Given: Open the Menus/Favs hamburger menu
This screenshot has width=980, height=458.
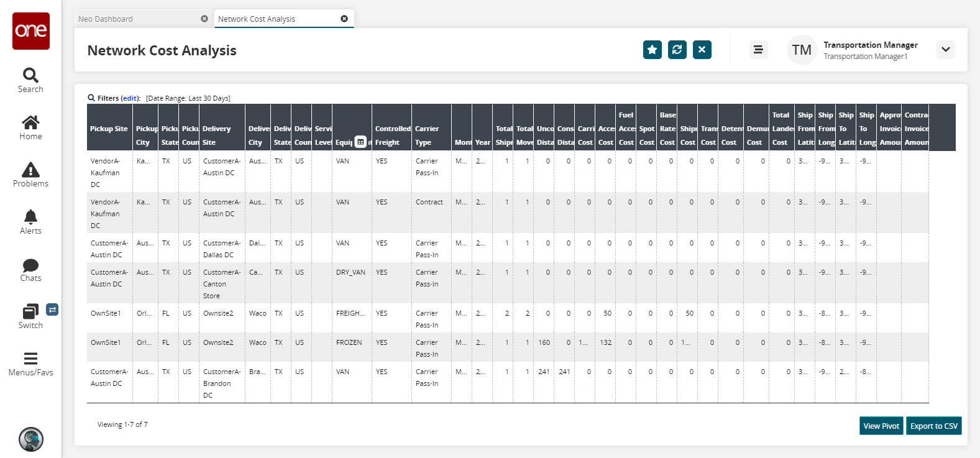Looking at the screenshot, I should [x=30, y=364].
